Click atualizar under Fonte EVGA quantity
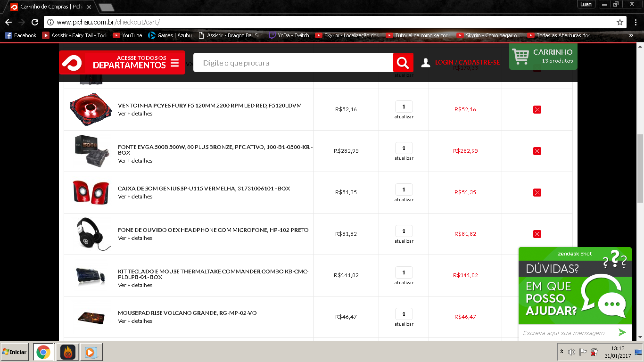This screenshot has height=362, width=644. [x=404, y=158]
